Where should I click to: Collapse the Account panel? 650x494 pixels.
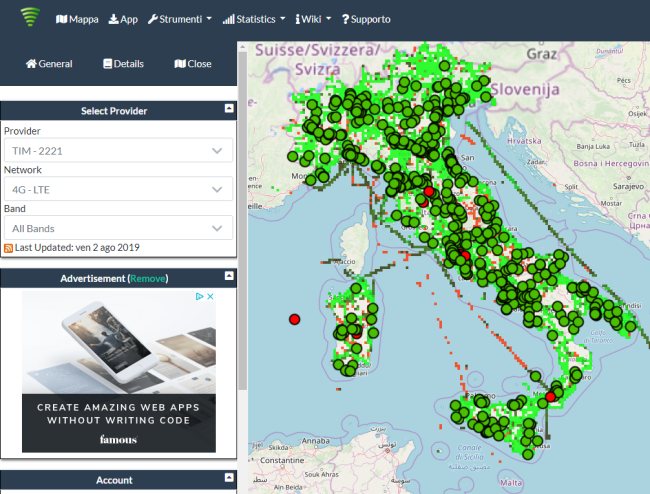228,480
